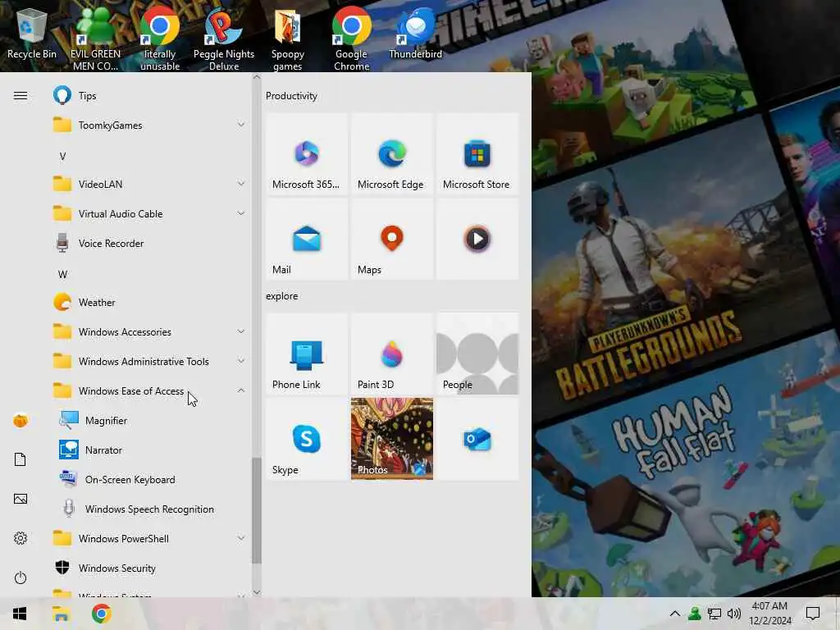Open the volume control in the tray

[734, 614]
